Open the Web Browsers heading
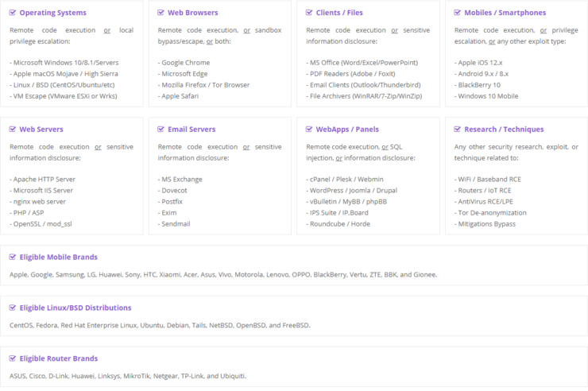The image size is (588, 391). 192,13
